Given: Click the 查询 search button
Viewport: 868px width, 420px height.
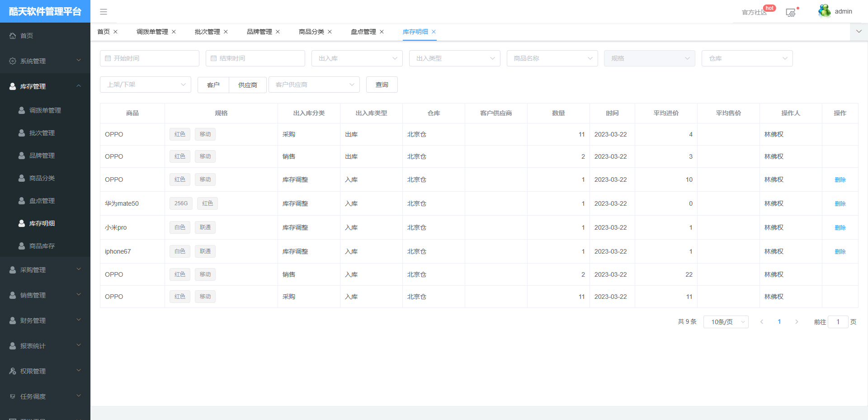Looking at the screenshot, I should point(382,85).
